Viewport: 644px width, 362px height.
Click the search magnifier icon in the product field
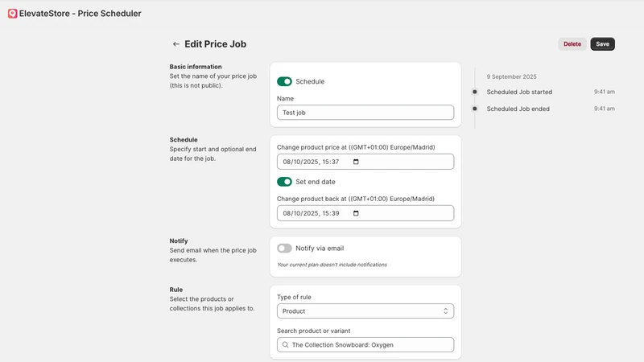(x=286, y=345)
